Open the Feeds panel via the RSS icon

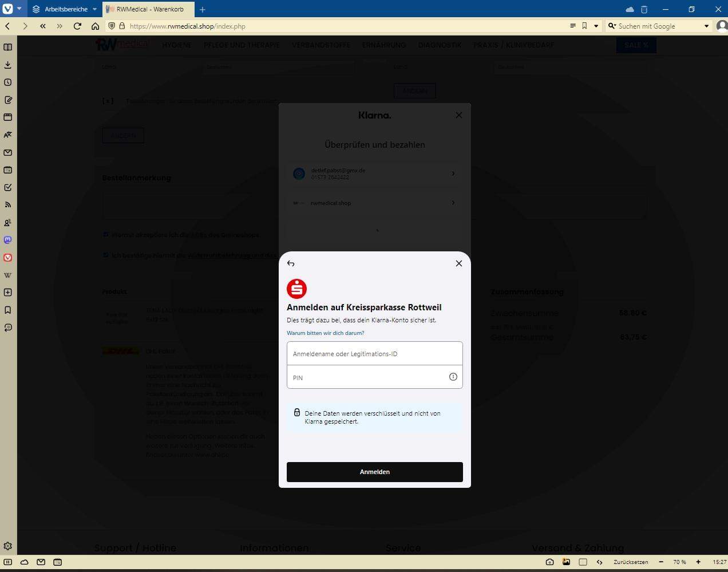[7, 204]
